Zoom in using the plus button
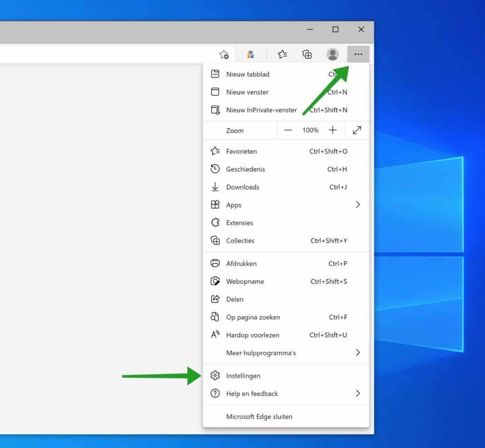Viewport: 485px width, 448px height. pyautogui.click(x=333, y=130)
